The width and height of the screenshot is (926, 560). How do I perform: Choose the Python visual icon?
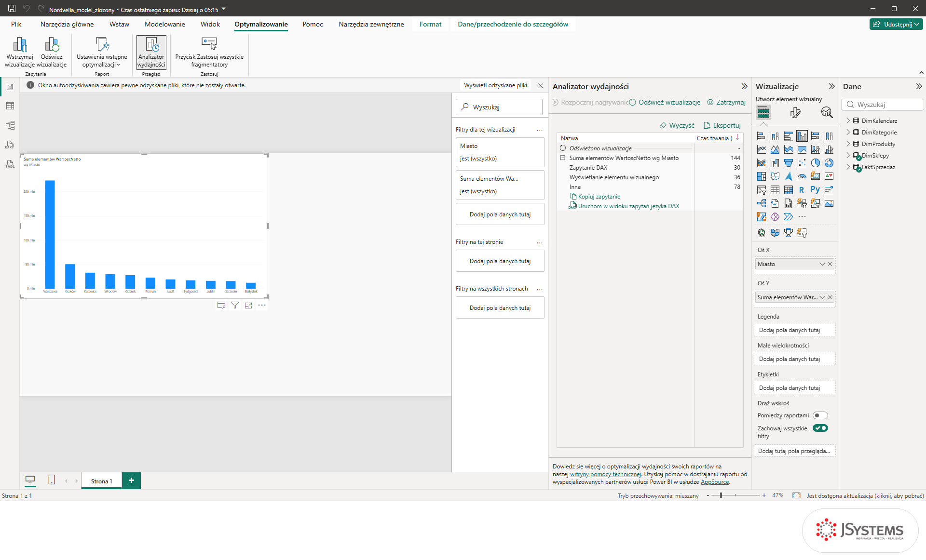coord(815,190)
